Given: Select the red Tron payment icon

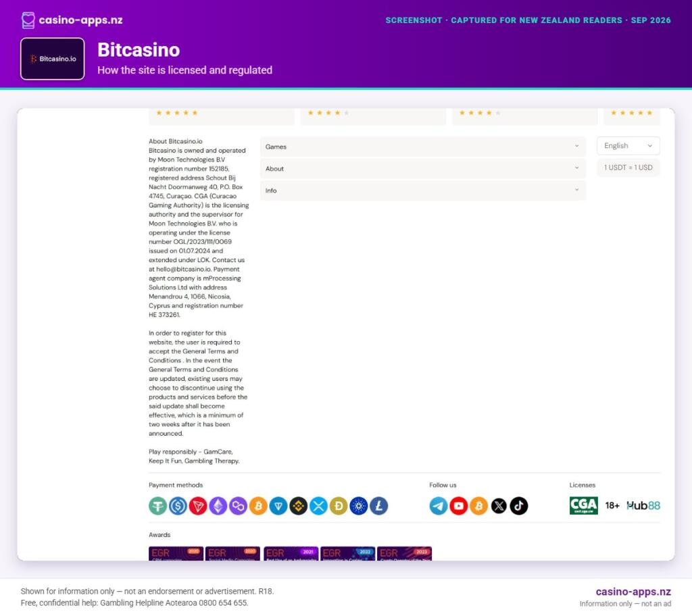Looking at the screenshot, I should tap(198, 506).
